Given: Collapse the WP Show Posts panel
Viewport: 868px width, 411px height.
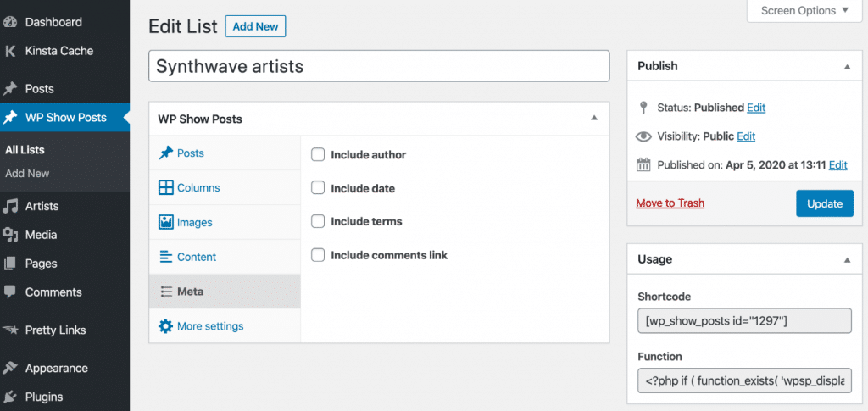Looking at the screenshot, I should pos(594,118).
